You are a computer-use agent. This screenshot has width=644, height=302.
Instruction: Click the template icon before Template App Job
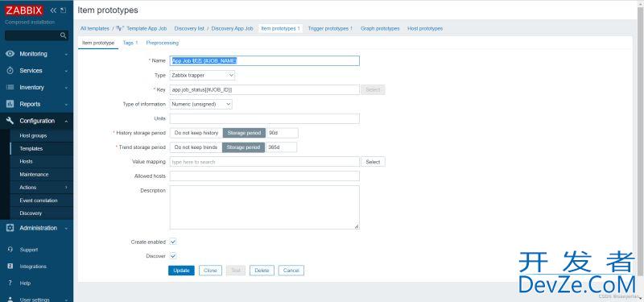120,28
